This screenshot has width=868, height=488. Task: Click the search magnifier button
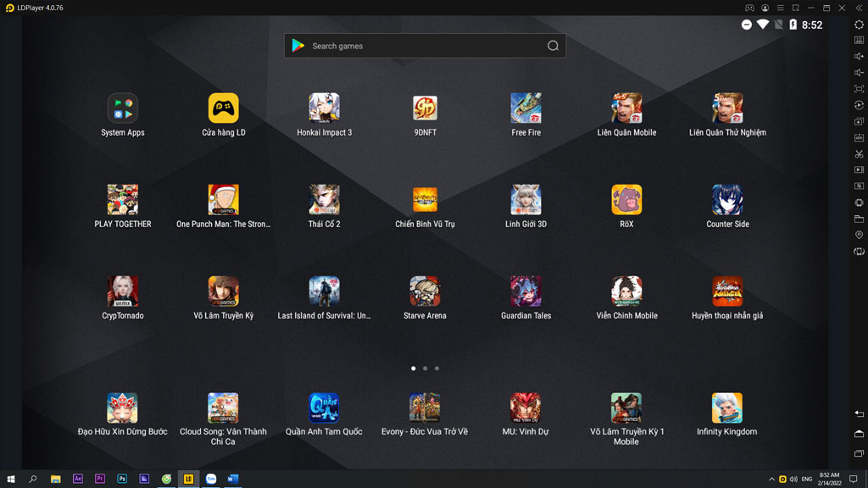(553, 46)
